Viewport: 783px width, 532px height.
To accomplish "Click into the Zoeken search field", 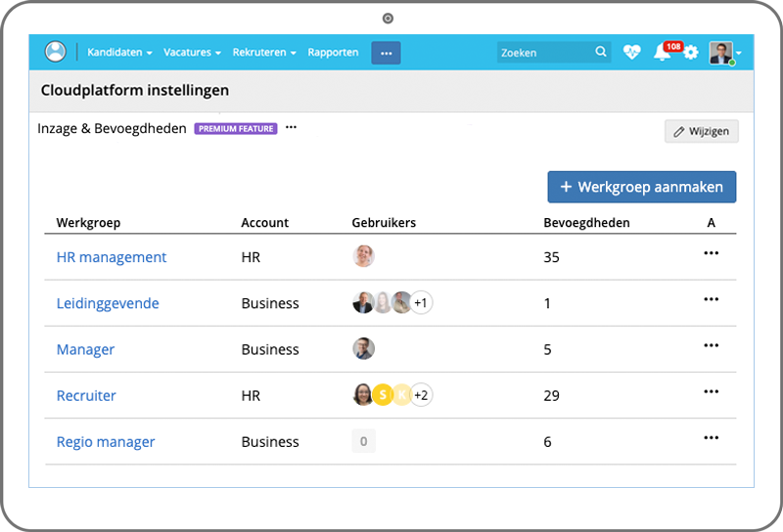I will click(543, 53).
